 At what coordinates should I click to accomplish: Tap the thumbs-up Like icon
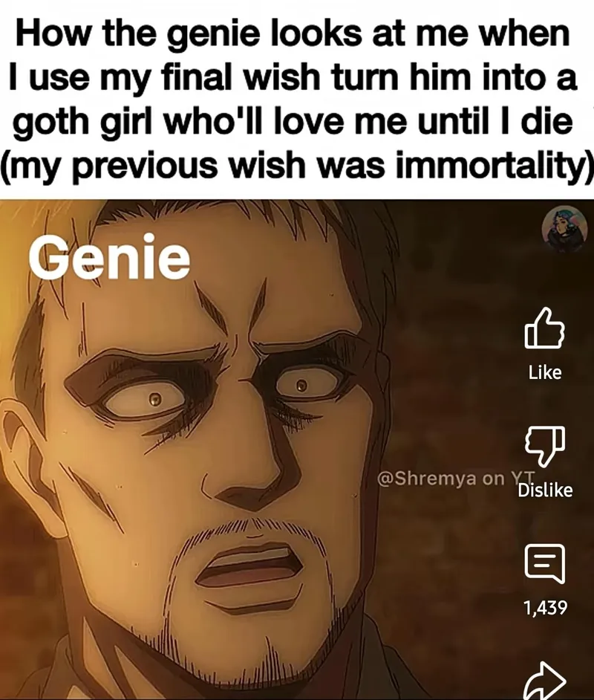(544, 328)
